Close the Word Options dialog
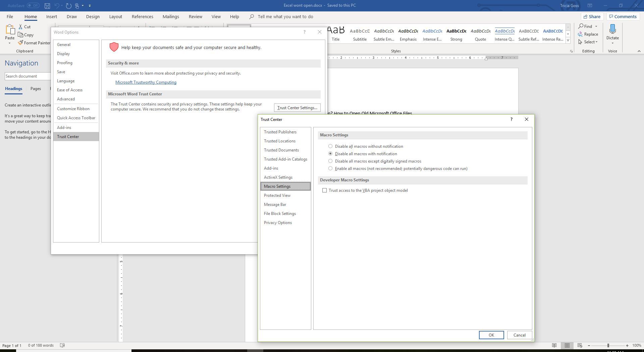The image size is (644, 352). coord(320,32)
